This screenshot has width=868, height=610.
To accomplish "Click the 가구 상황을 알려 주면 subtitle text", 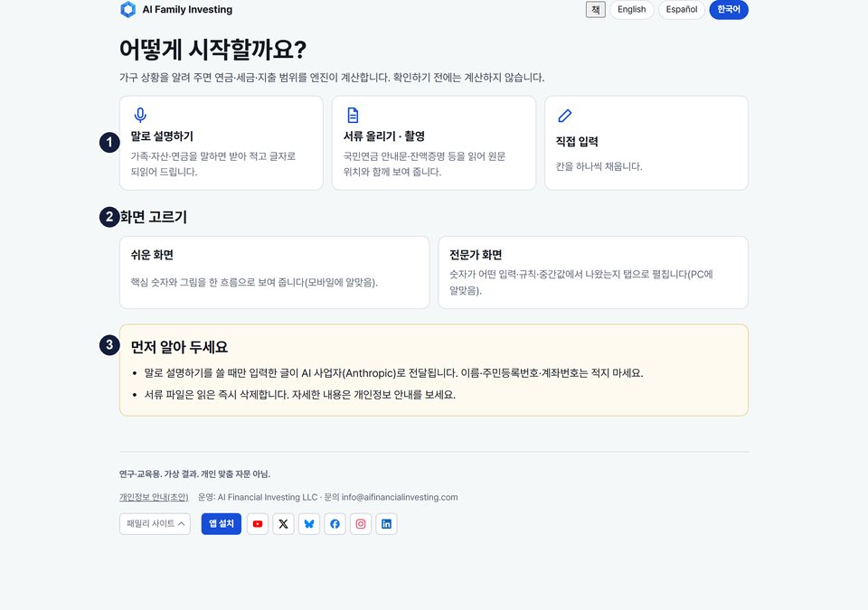I will (332, 78).
